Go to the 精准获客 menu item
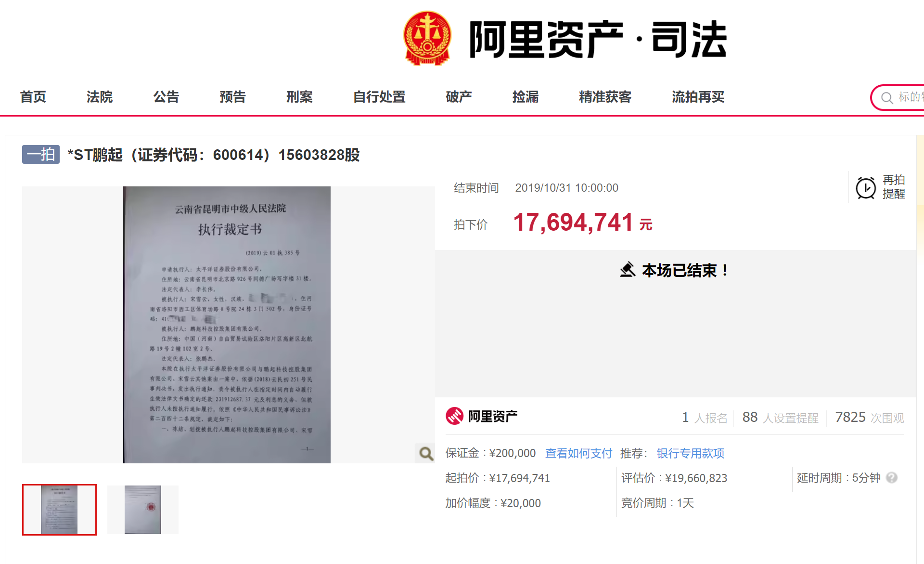This screenshot has width=924, height=564. pyautogui.click(x=605, y=97)
